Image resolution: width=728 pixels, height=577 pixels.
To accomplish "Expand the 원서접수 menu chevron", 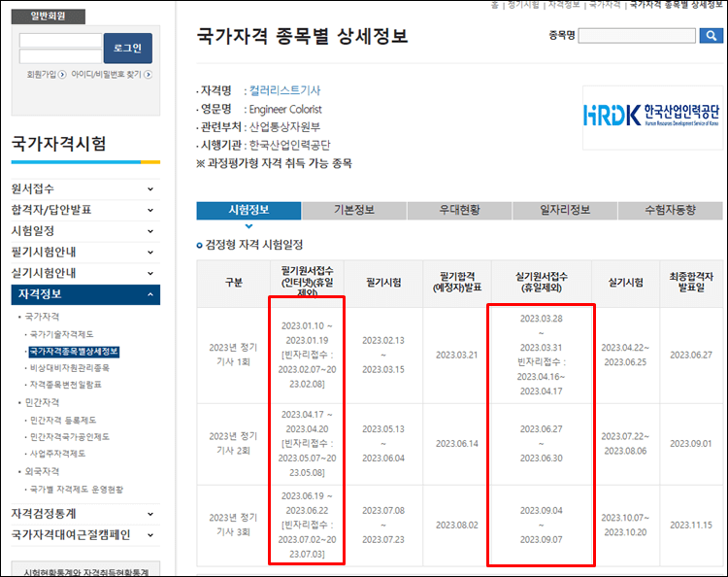I will 150,189.
